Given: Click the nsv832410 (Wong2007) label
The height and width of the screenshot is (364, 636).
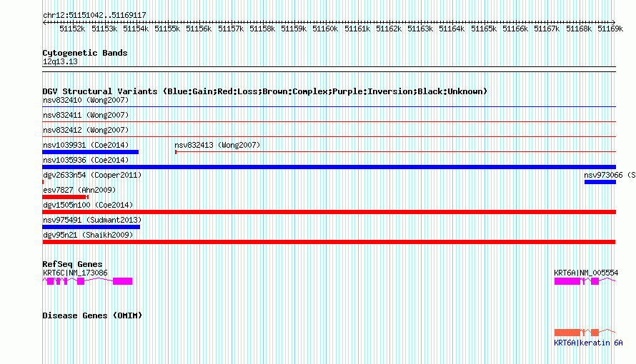Looking at the screenshot, I should (x=86, y=100).
